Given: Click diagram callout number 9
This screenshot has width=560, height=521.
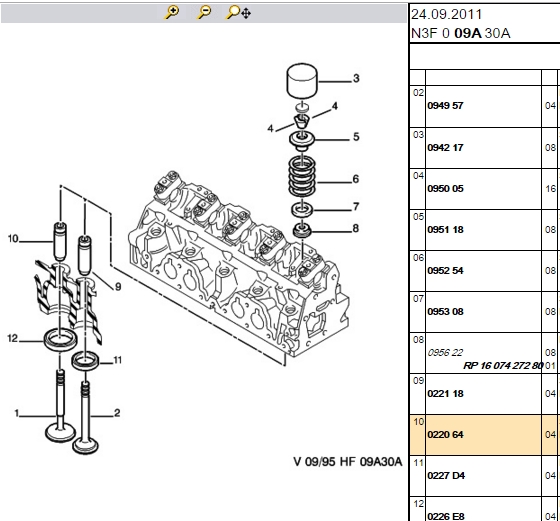Looking at the screenshot, I should (118, 287).
